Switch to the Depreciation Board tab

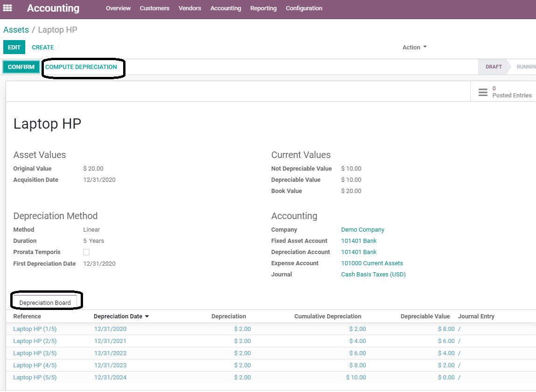45,303
